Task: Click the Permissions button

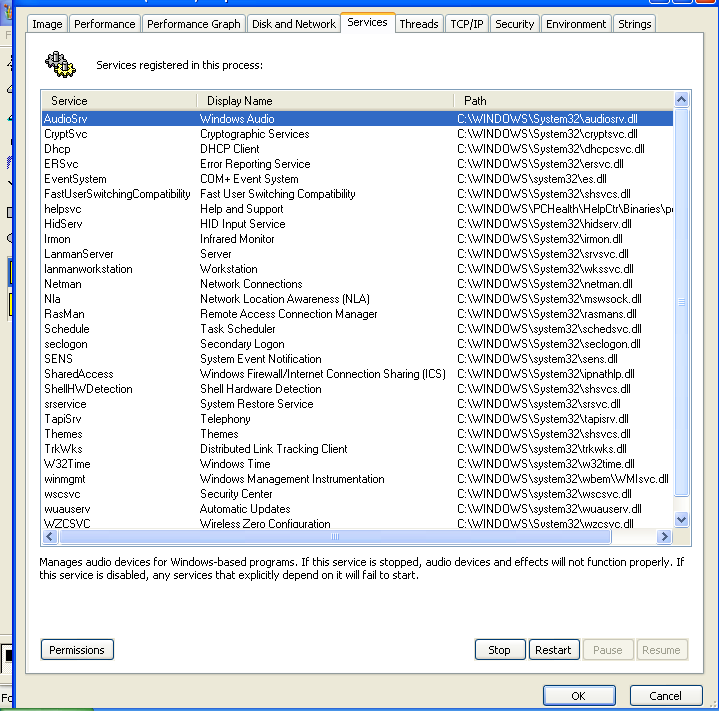Action: (77, 650)
